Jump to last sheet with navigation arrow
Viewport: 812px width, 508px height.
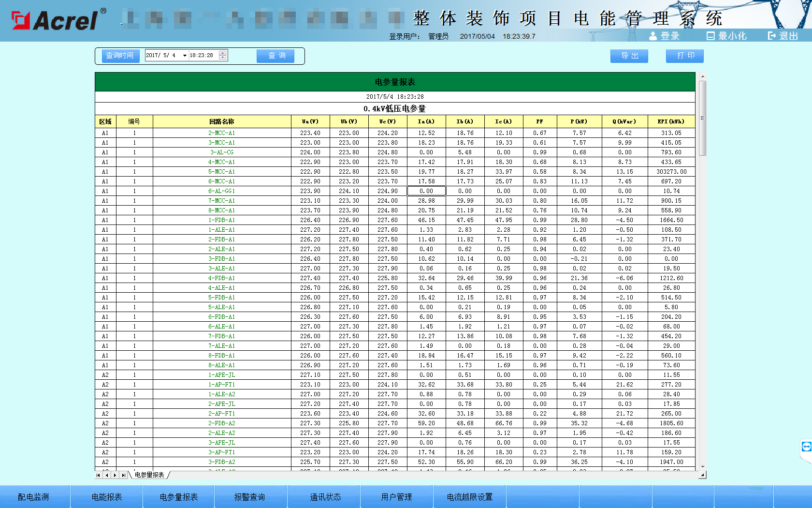point(123,475)
